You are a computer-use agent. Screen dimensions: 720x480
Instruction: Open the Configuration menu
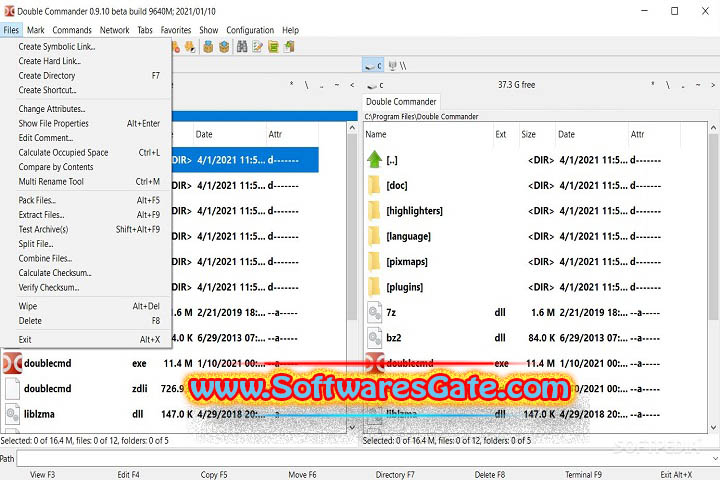(250, 30)
